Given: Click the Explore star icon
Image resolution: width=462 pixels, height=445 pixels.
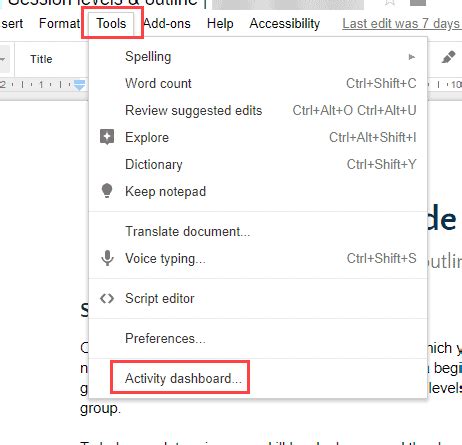Looking at the screenshot, I should 107,137.
